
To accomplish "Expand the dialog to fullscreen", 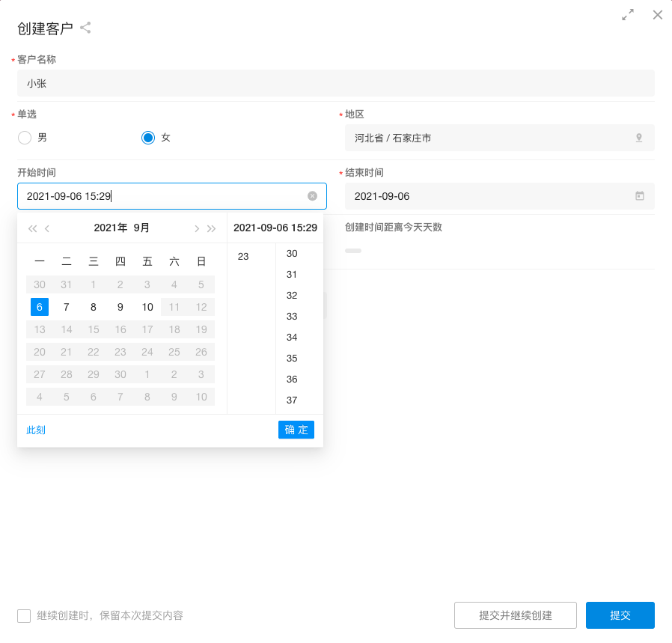I will tap(628, 14).
